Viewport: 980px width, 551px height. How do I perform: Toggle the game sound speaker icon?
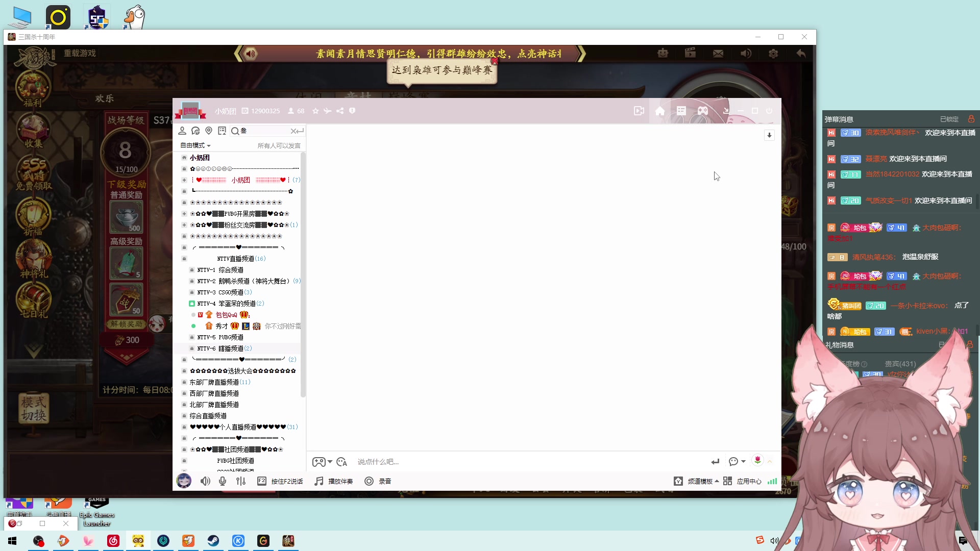point(746,54)
